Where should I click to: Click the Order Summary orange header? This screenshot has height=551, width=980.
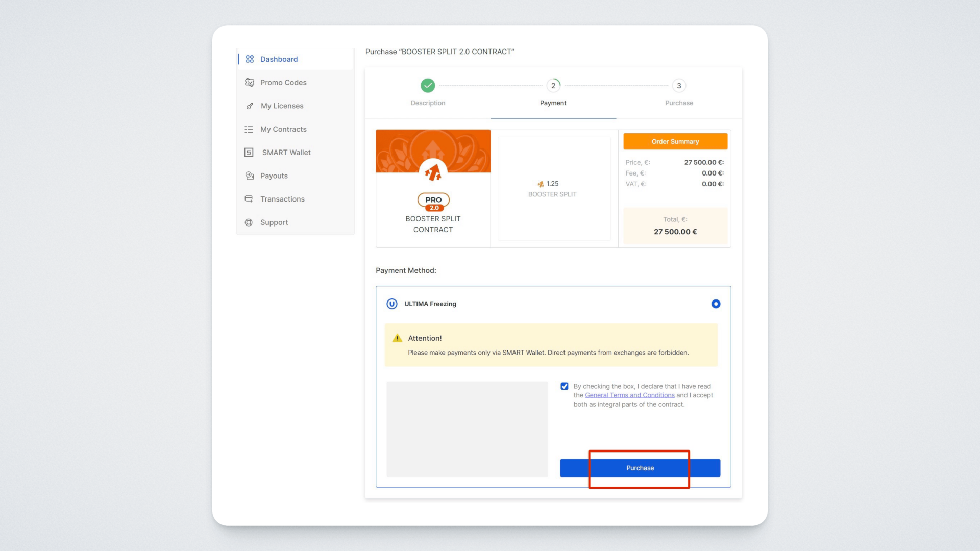click(675, 142)
